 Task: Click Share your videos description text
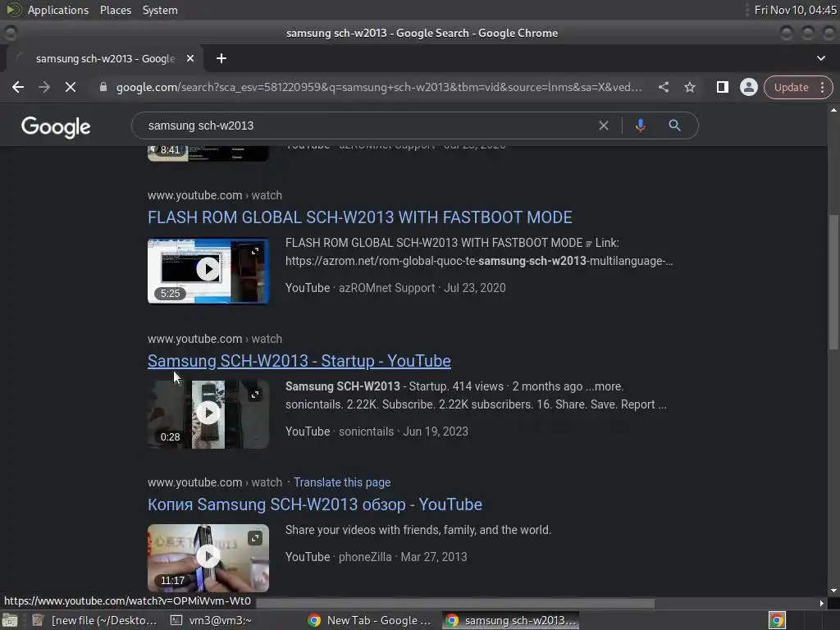click(418, 530)
